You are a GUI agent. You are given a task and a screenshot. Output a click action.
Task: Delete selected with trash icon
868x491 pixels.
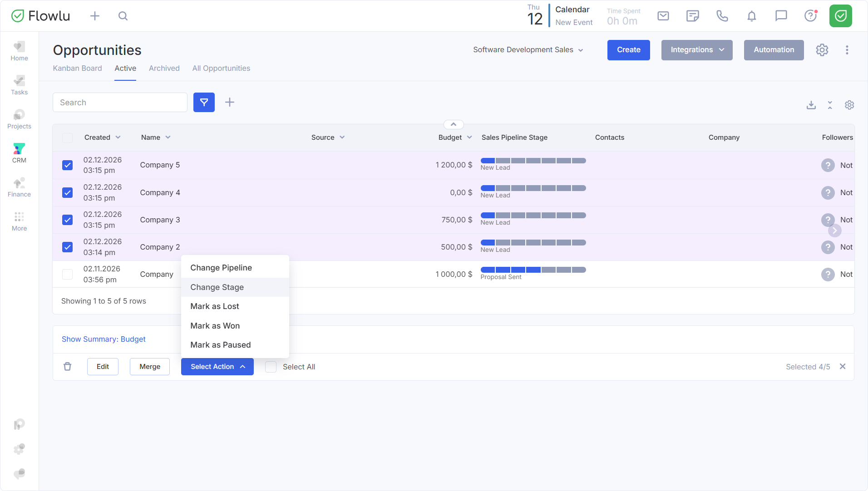point(68,367)
